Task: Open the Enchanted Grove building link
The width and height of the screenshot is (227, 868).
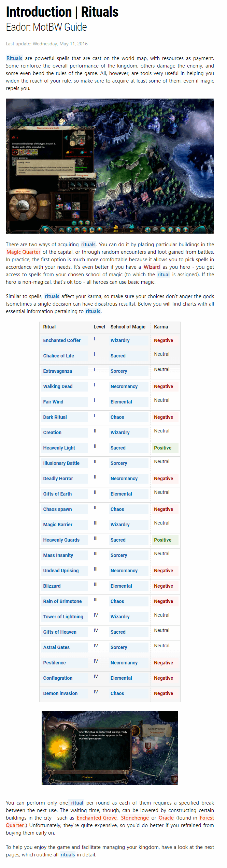Action: (x=97, y=818)
